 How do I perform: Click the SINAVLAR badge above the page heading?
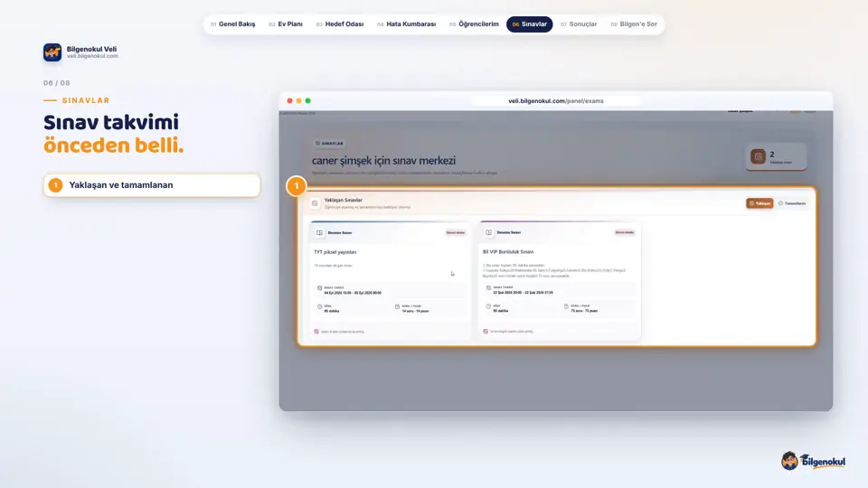point(329,144)
